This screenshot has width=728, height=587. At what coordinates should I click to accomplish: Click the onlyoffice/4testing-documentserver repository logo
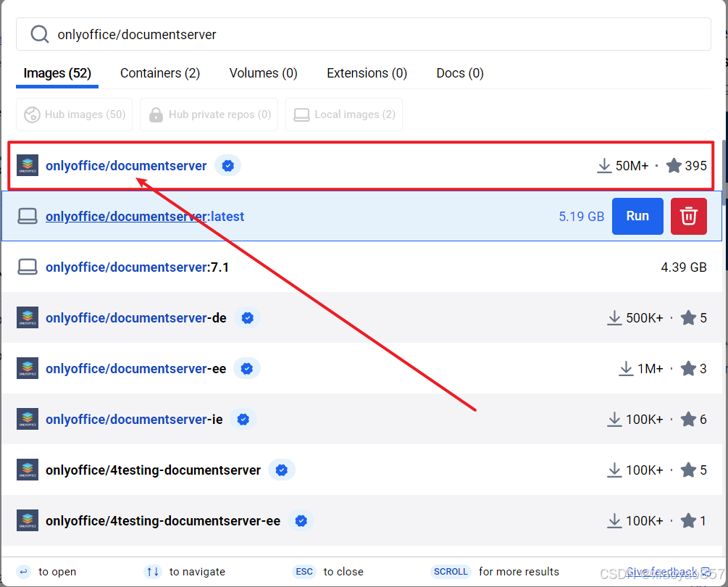[x=28, y=470]
